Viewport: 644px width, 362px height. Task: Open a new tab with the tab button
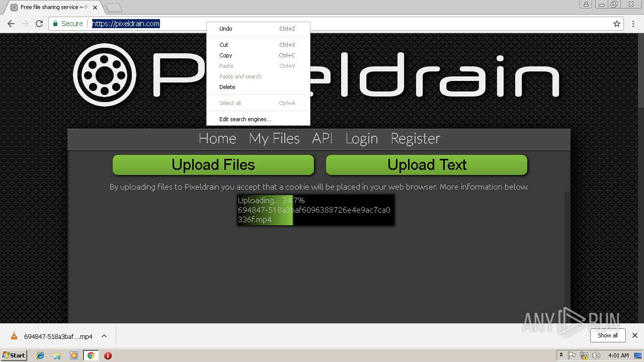pos(114,8)
